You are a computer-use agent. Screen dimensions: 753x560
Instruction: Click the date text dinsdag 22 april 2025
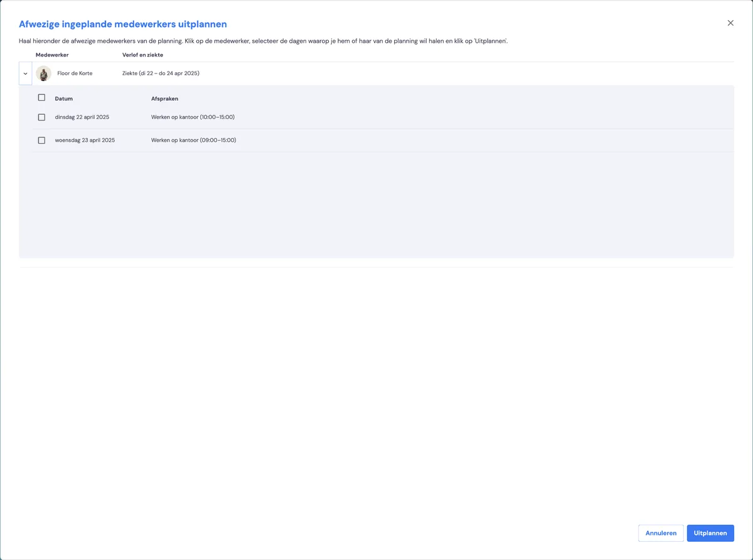click(x=82, y=117)
